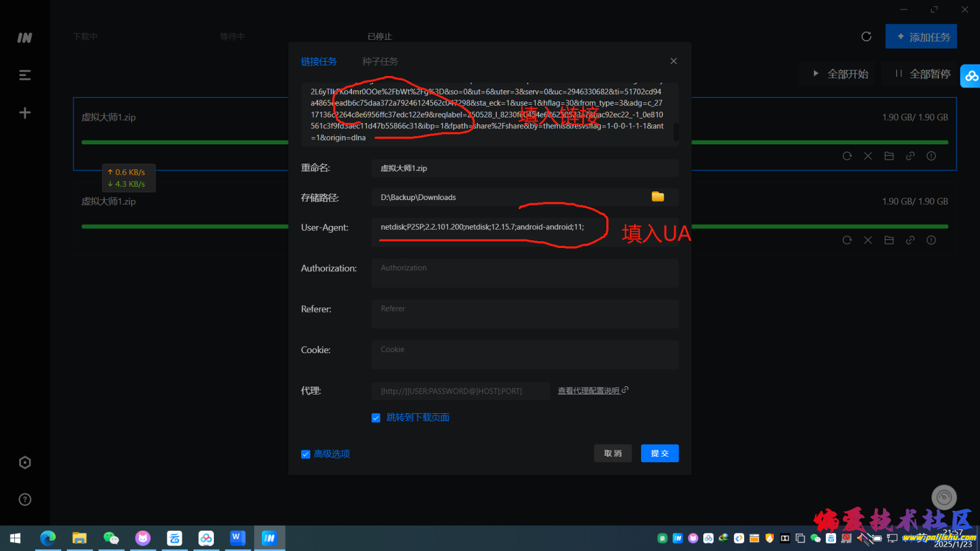
Task: Click the 提交 submit button
Action: [x=659, y=453]
